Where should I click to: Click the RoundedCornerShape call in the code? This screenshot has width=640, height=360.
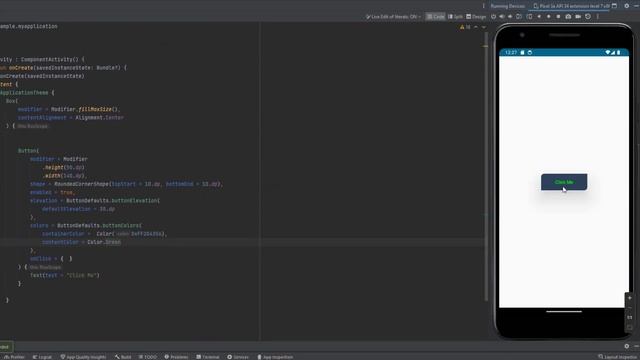click(138, 184)
